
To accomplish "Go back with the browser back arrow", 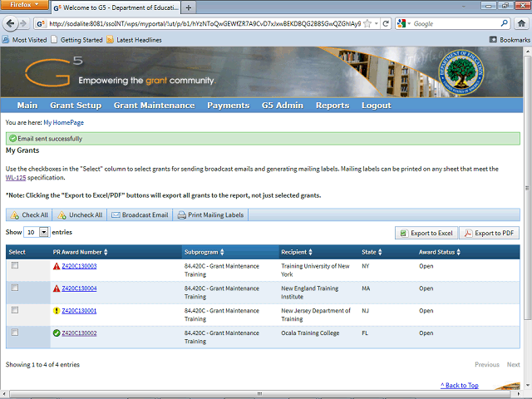I will pyautogui.click(x=10, y=23).
